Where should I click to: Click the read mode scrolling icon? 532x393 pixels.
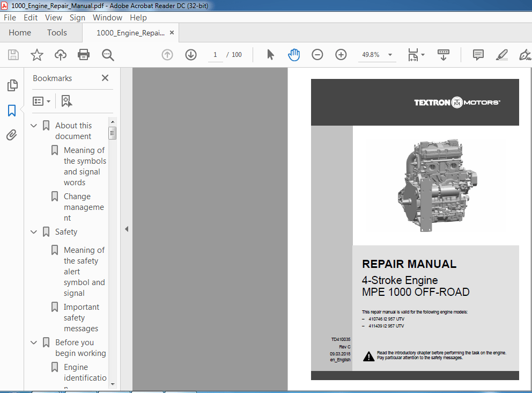click(x=443, y=55)
